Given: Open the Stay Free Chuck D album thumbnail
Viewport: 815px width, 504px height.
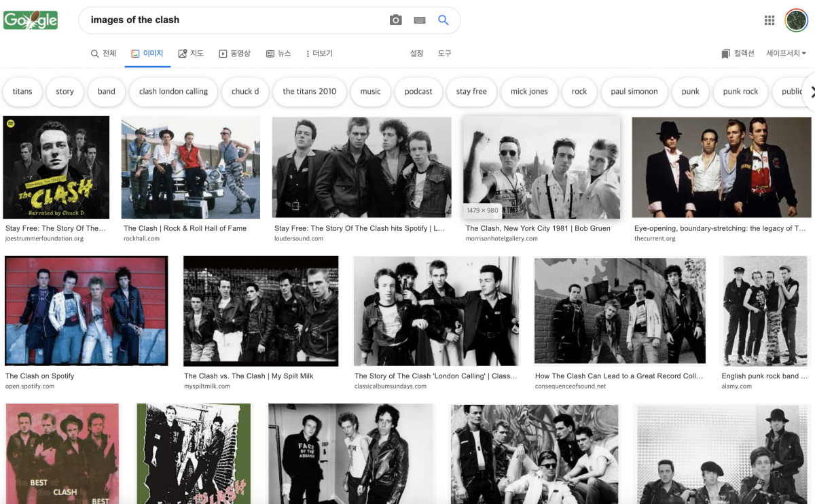Looking at the screenshot, I should tap(56, 167).
